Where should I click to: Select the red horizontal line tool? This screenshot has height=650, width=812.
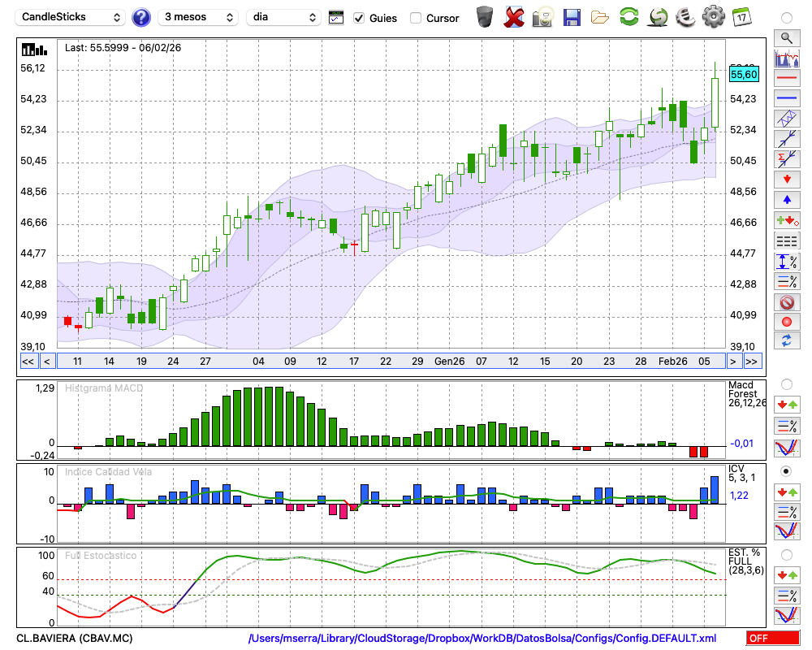coord(786,78)
